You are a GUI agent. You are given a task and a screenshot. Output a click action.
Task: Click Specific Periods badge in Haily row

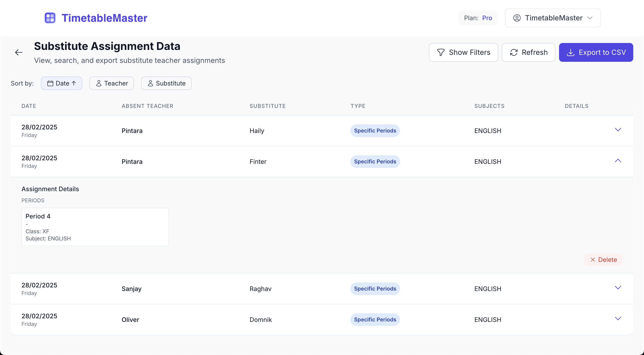point(375,130)
